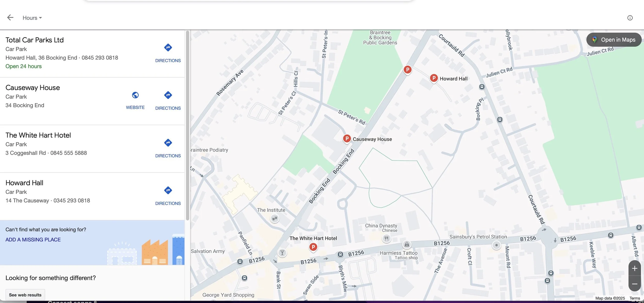Viewport: 644px width, 303px height.
Task: Get directions to Howard Hall car park
Action: coord(168,195)
